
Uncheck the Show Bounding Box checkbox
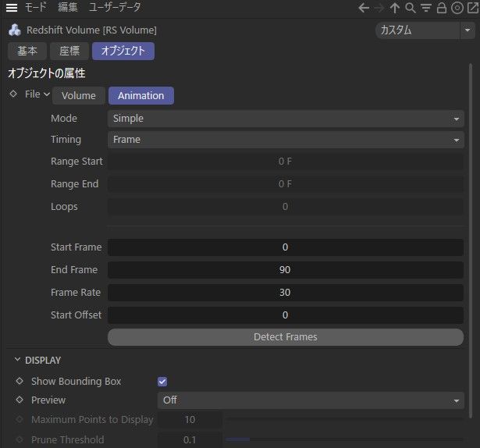pyautogui.click(x=162, y=382)
